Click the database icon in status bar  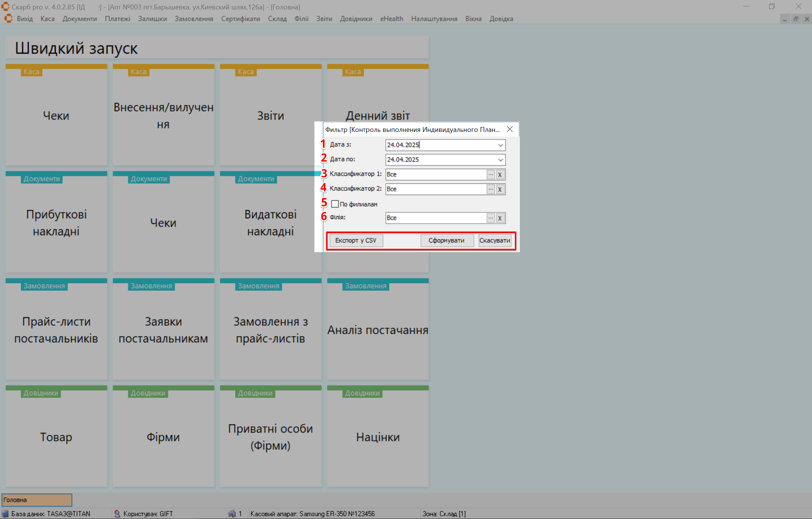tap(5, 514)
